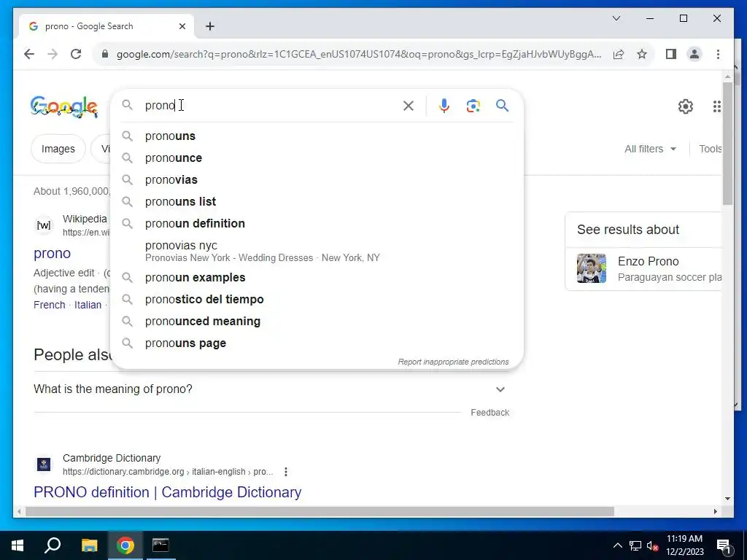Open the taskbar clock showing 11:19 AM
Viewport: 747px width, 560px height.
coord(684,545)
